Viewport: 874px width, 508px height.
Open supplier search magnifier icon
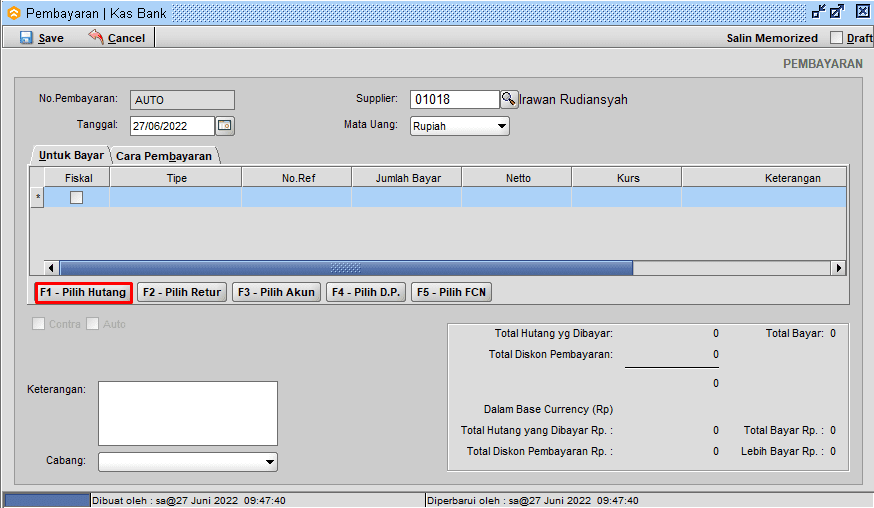[509, 99]
